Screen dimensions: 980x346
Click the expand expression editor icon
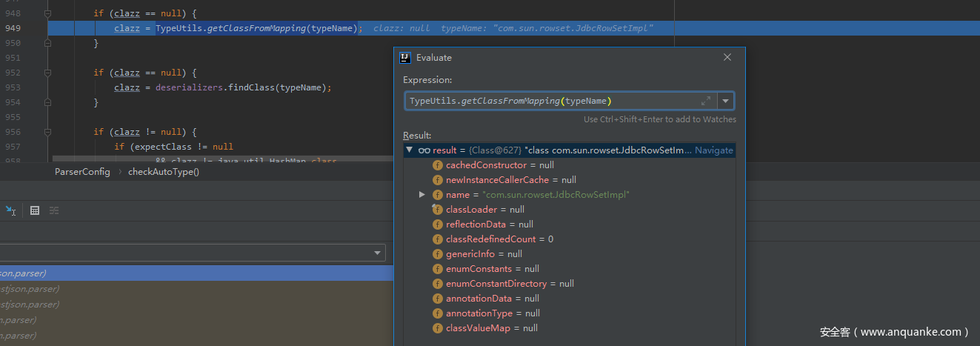[x=705, y=101]
